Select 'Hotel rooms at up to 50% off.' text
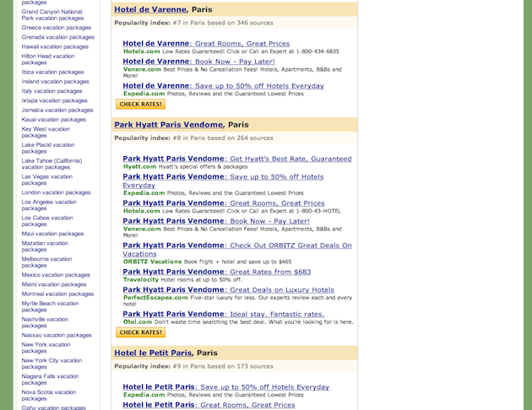Viewport: 532px width, 410px height. click(202, 280)
